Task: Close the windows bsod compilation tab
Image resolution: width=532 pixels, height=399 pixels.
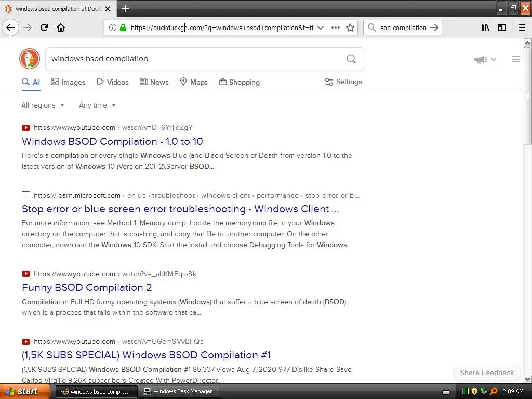Action: coord(108,9)
